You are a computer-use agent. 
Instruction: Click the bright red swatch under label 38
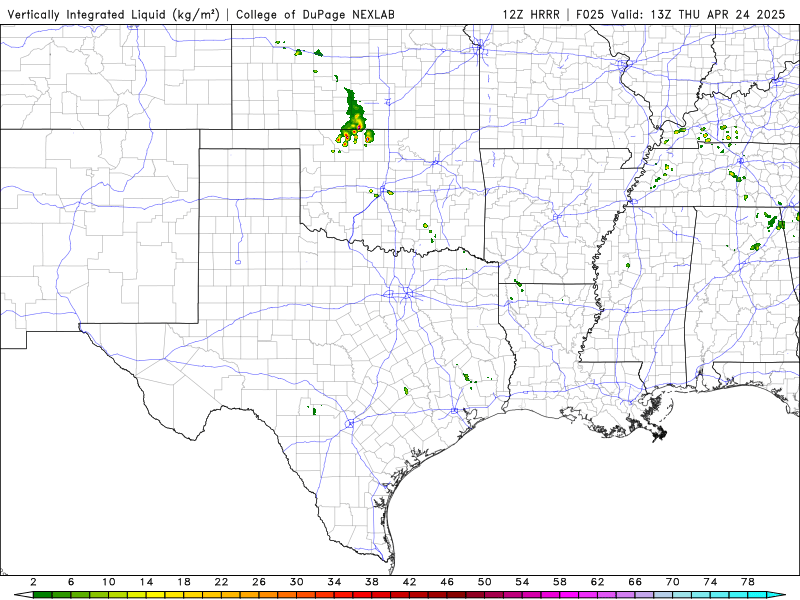[381, 595]
